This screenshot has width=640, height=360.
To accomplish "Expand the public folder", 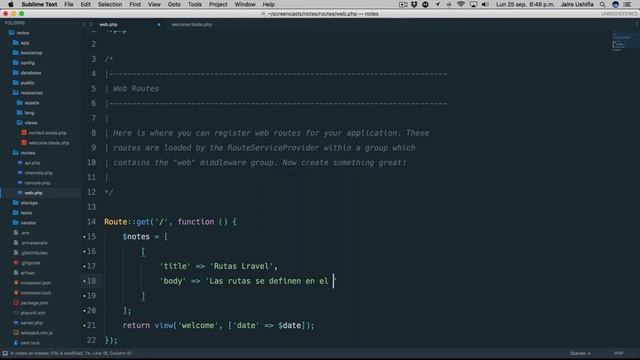I will (23, 83).
